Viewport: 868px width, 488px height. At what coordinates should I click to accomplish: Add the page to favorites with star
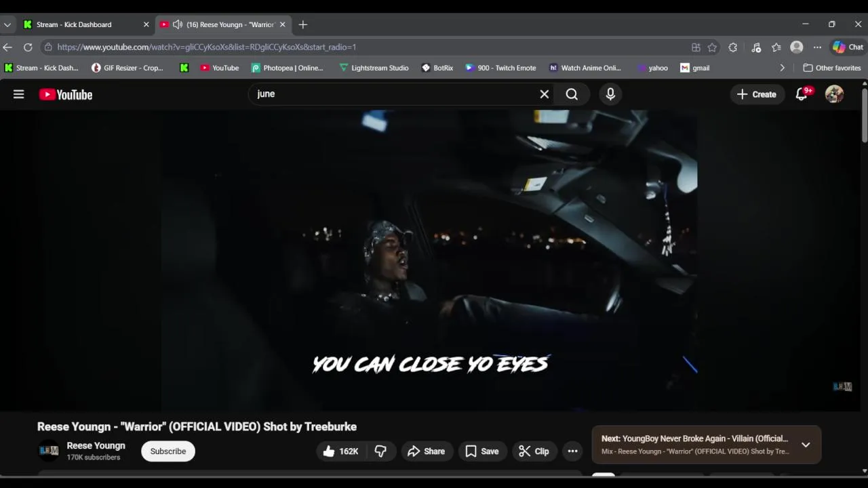(712, 47)
